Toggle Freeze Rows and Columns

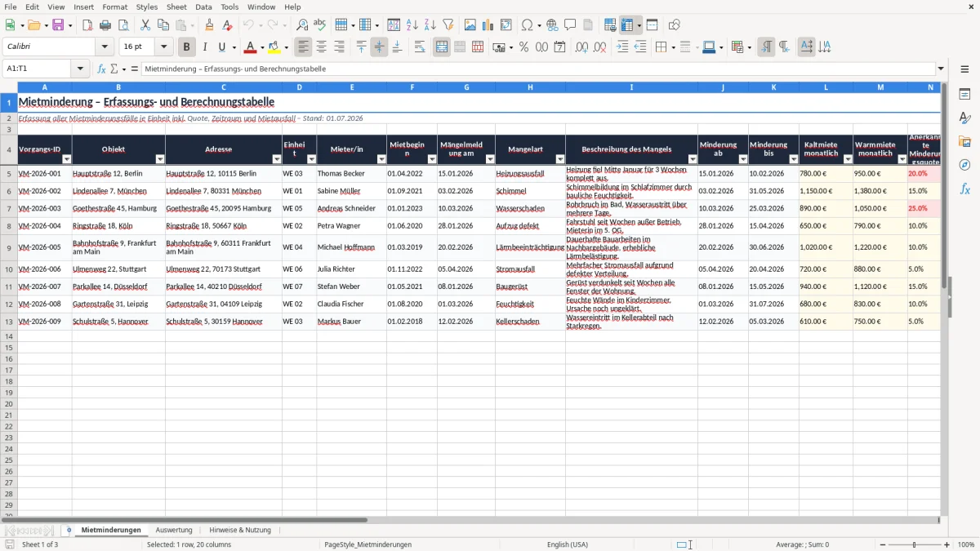[627, 25]
